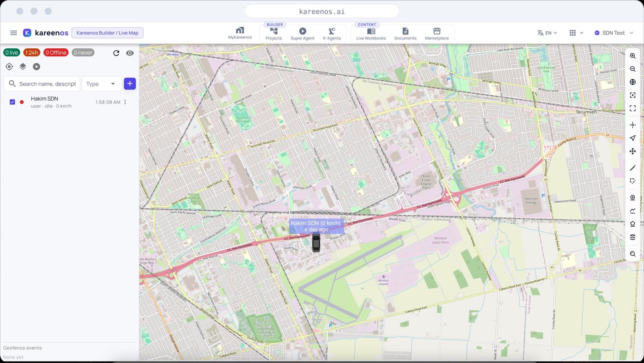Screen dimensions: 644x363
Task: Click the user · idle · 0 km/h status text
Action: click(51, 106)
